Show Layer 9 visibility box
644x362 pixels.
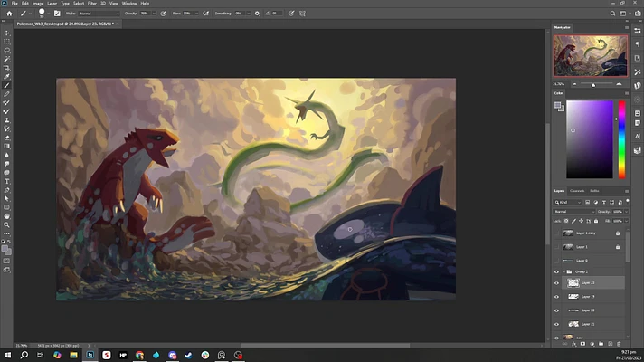click(x=556, y=261)
